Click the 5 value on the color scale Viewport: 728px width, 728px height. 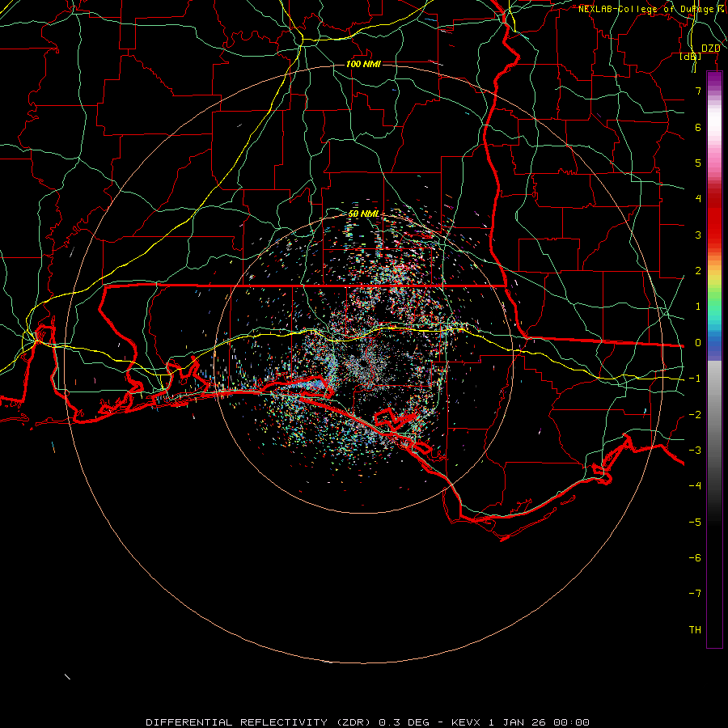coord(698,163)
